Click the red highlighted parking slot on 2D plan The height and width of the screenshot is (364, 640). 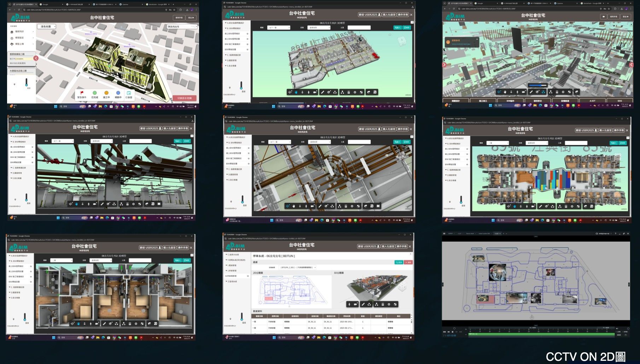[x=269, y=299]
